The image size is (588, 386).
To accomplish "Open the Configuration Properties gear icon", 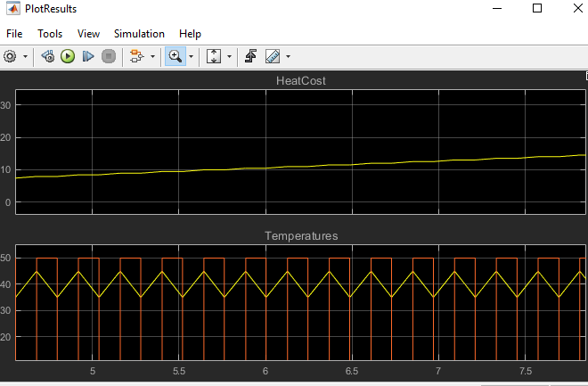I will tap(10, 57).
